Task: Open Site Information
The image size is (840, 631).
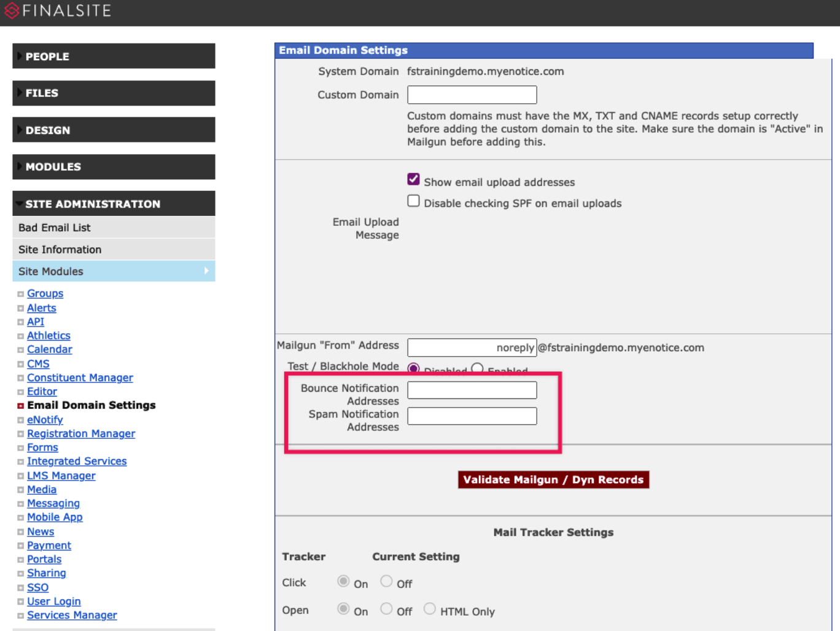Action: pyautogui.click(x=59, y=249)
